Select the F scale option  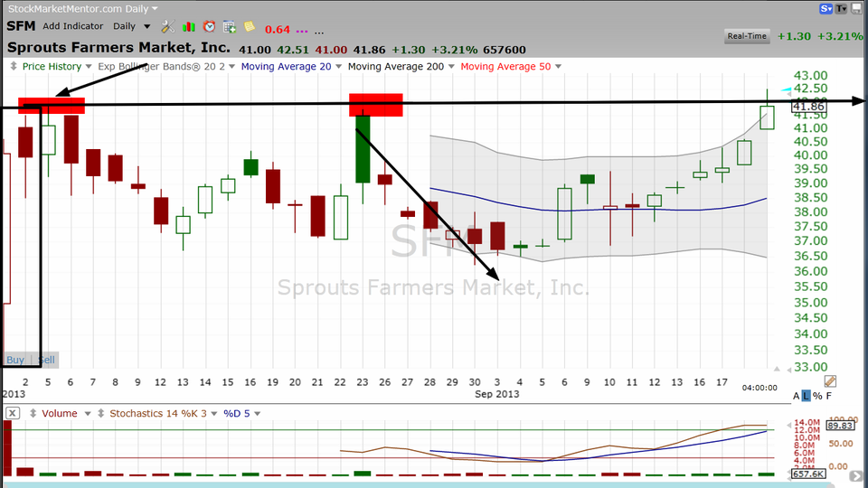829,396
